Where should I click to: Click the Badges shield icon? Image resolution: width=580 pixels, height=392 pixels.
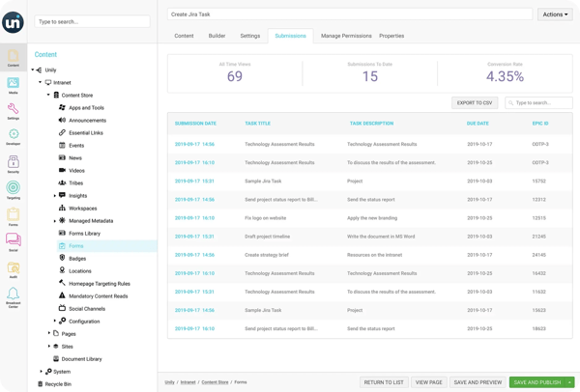[62, 258]
